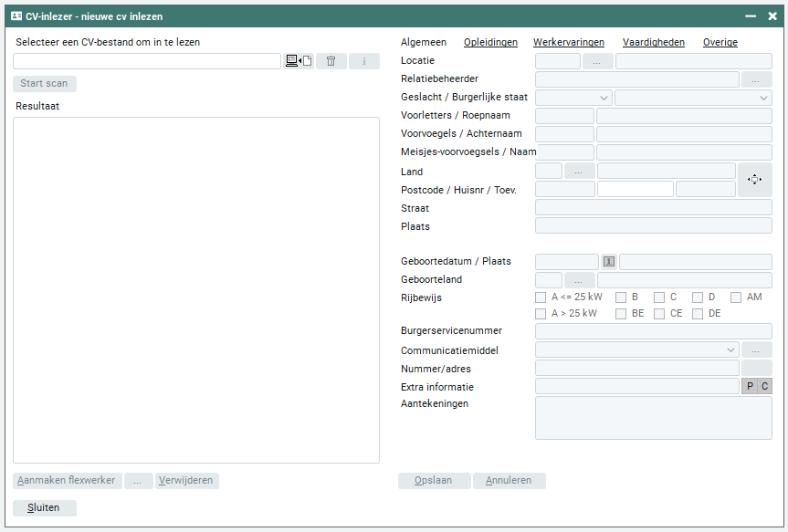Click the P button beside Extra informatie
Image resolution: width=788 pixels, height=532 pixels.
[750, 387]
